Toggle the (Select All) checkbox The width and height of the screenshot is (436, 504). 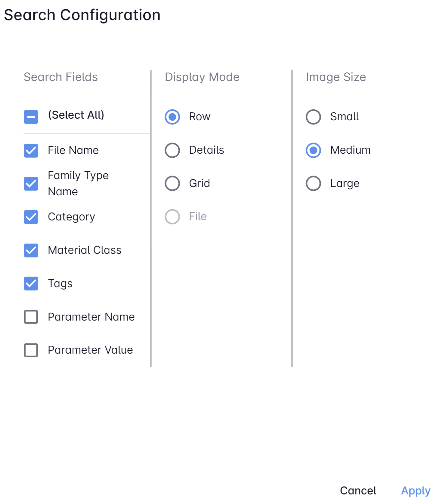tap(31, 117)
